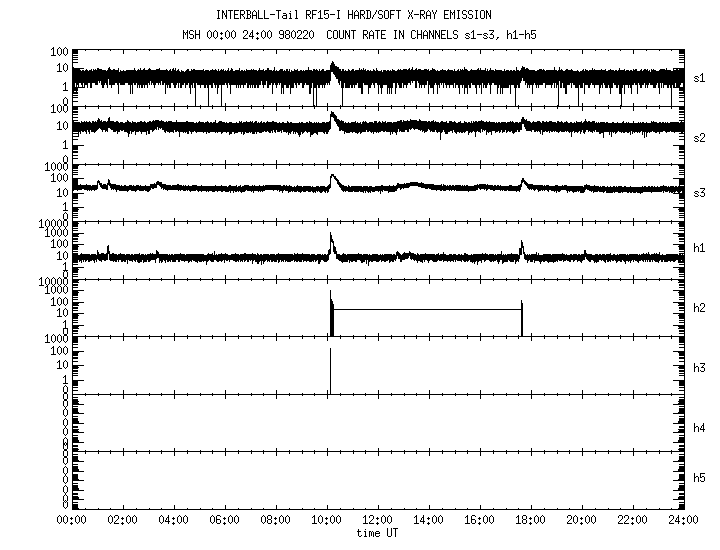
Task: Click the s1 channel label
Action: [x=700, y=77]
